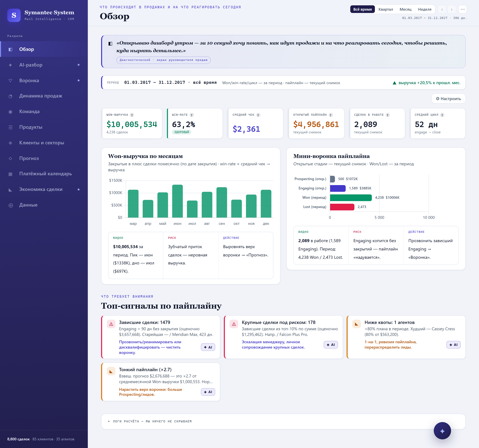The image size is (479, 448).
Task: Open the Symantec System logo icon
Action: pos(14,15)
